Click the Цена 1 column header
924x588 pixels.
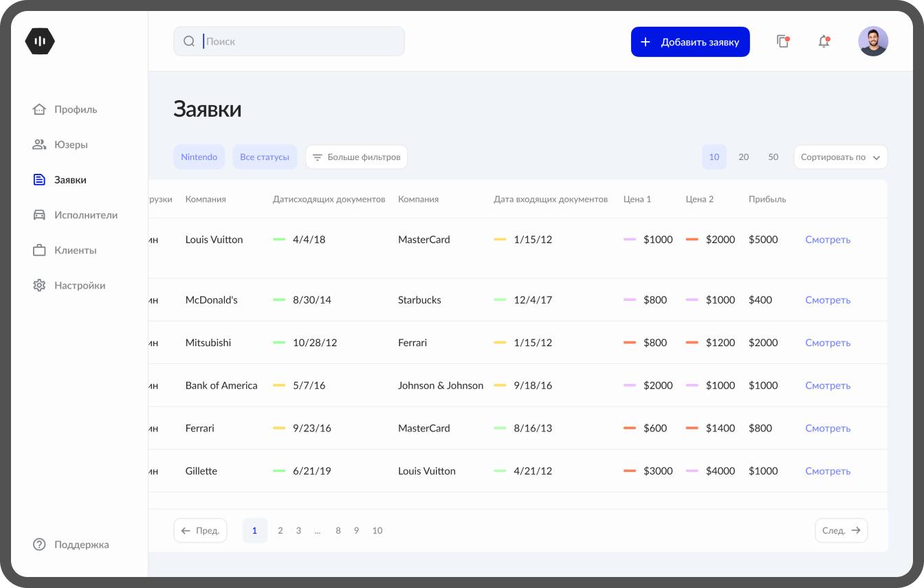click(637, 199)
